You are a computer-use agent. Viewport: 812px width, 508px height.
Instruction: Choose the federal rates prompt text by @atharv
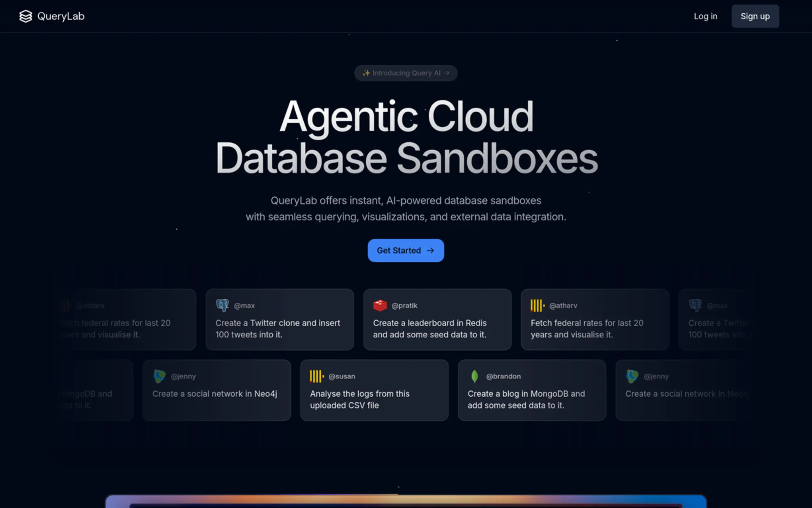pos(587,329)
